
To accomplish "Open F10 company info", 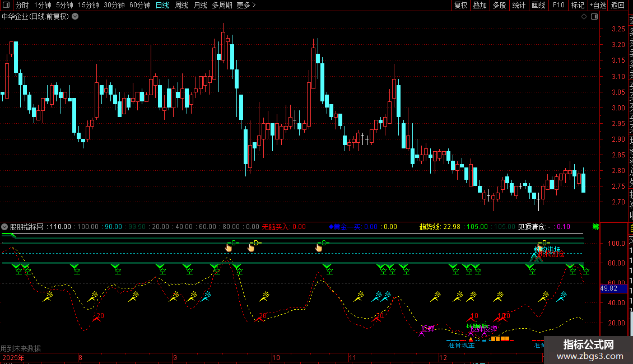I will pyautogui.click(x=558, y=5).
